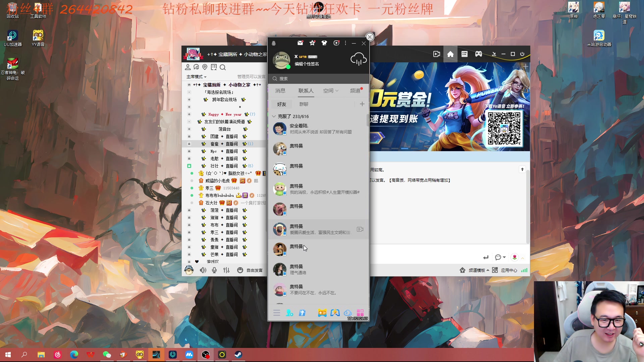Open QQ main menu hamburger icon

(277, 313)
